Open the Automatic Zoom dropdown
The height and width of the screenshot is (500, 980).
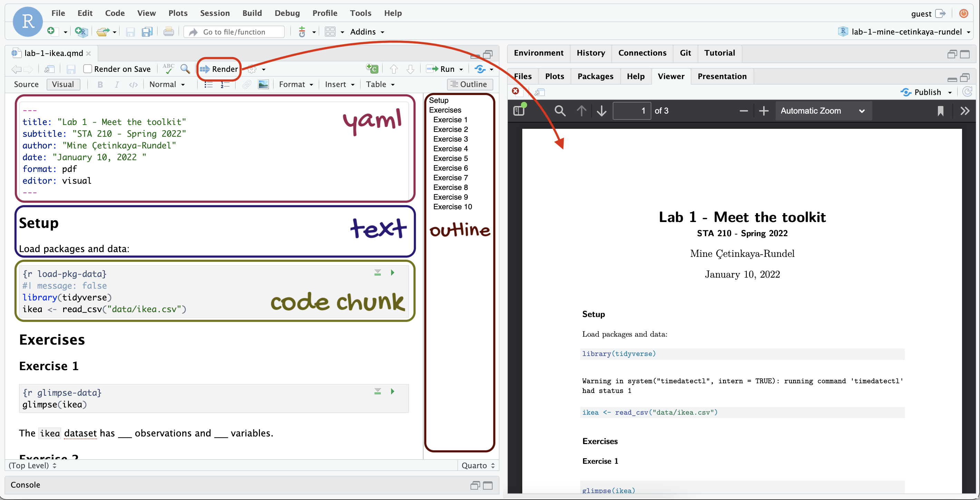pos(823,111)
